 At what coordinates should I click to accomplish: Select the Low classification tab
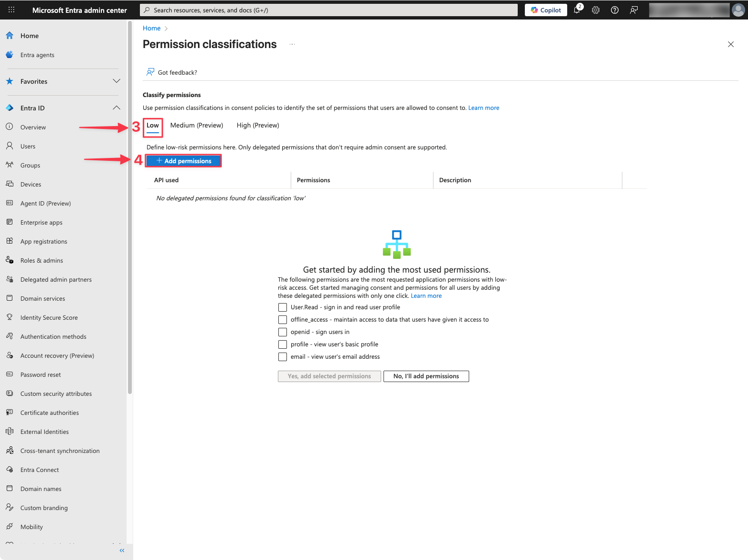pyautogui.click(x=153, y=126)
